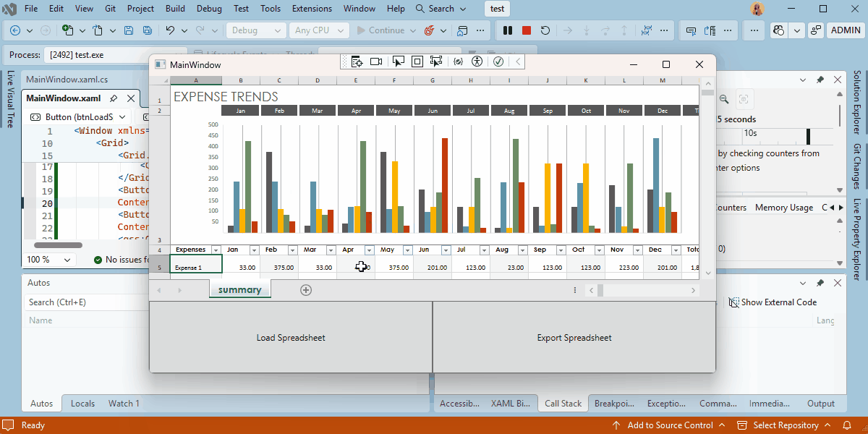Image resolution: width=868 pixels, height=434 pixels.
Task: Click the Export Spreadsheet button
Action: [574, 338]
